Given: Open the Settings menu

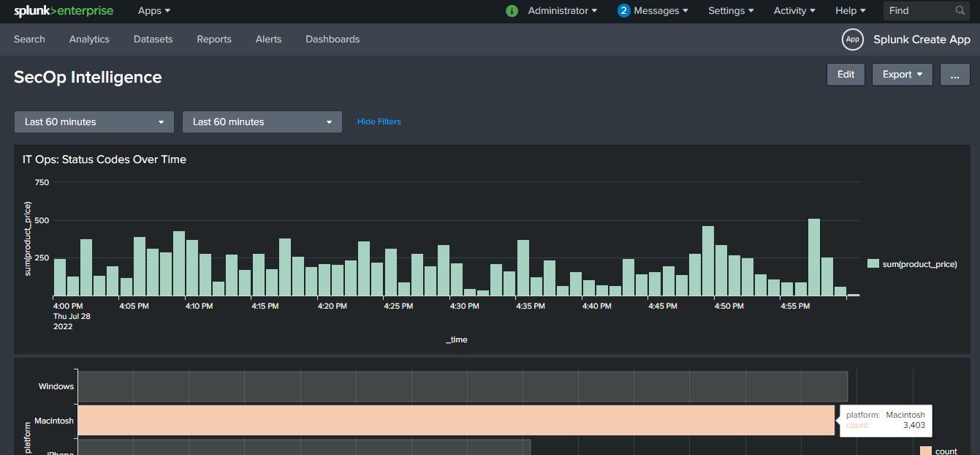Looking at the screenshot, I should [x=731, y=11].
